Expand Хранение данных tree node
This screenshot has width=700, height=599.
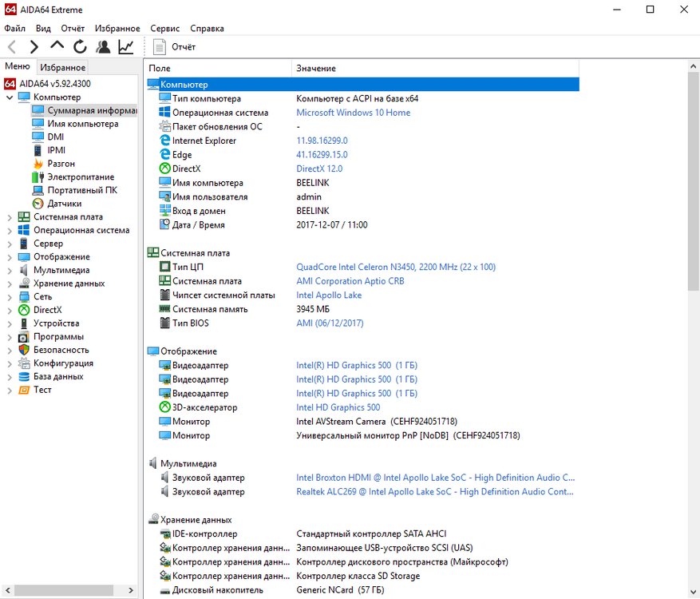(x=10, y=284)
